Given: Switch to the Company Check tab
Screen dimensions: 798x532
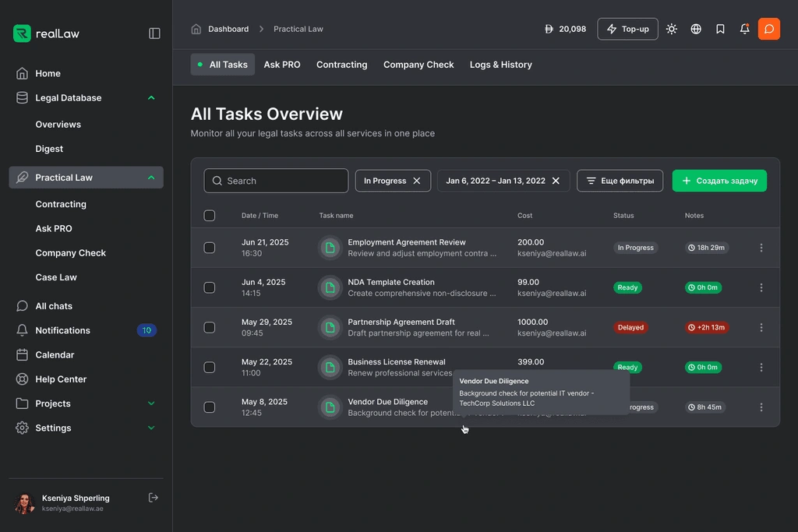Looking at the screenshot, I should coord(418,65).
